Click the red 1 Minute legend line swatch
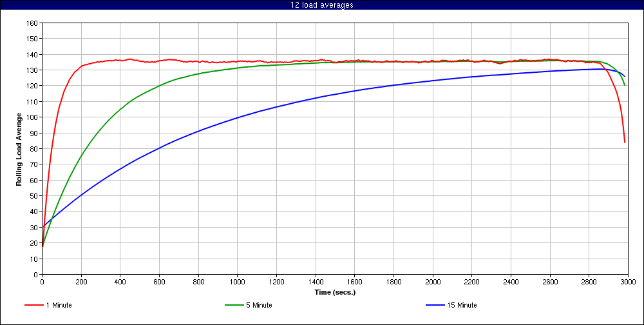 [33, 305]
